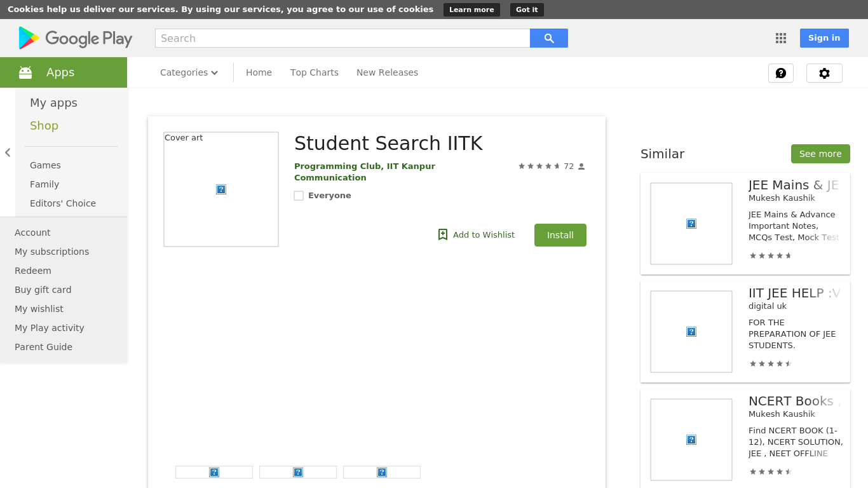Image resolution: width=868 pixels, height=488 pixels.
Task: Click the Similar section heading
Action: point(662,154)
